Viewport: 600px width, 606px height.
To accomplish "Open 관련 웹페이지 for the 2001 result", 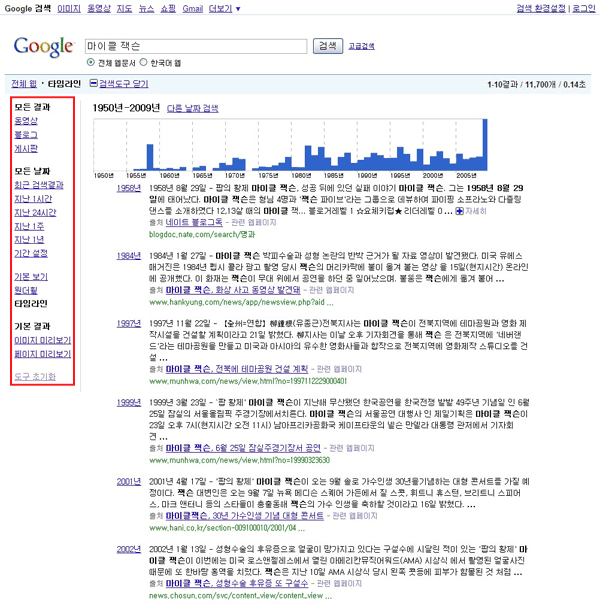I will tap(355, 516).
